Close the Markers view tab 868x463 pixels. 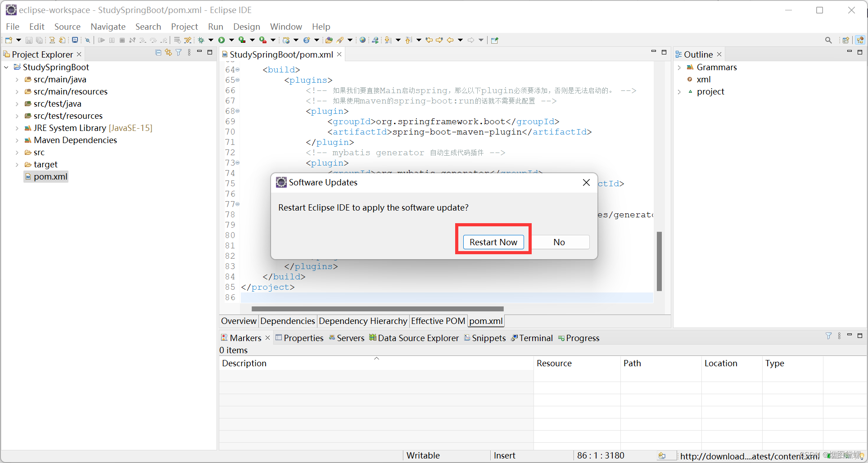267,337
